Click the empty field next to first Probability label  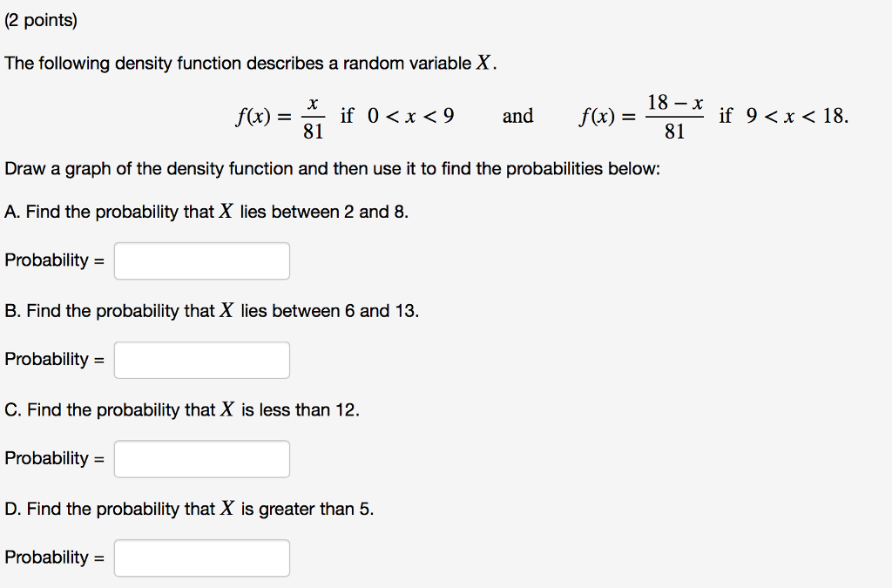201,260
